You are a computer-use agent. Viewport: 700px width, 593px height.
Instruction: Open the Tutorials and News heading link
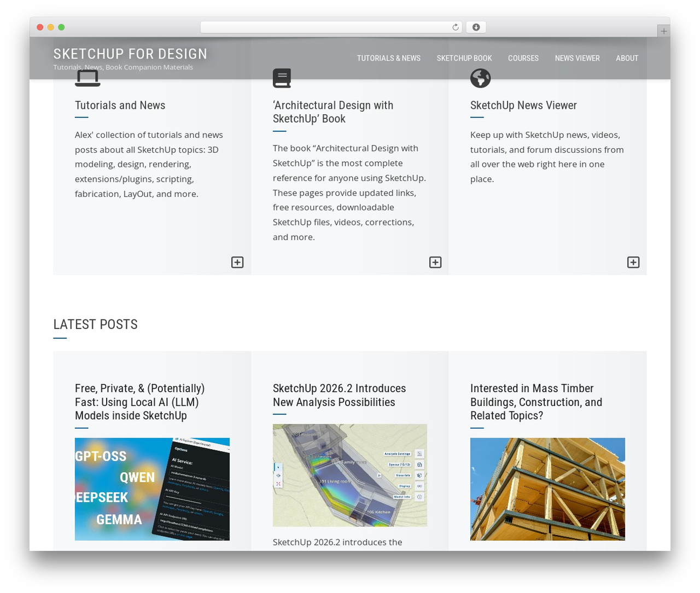pos(120,105)
